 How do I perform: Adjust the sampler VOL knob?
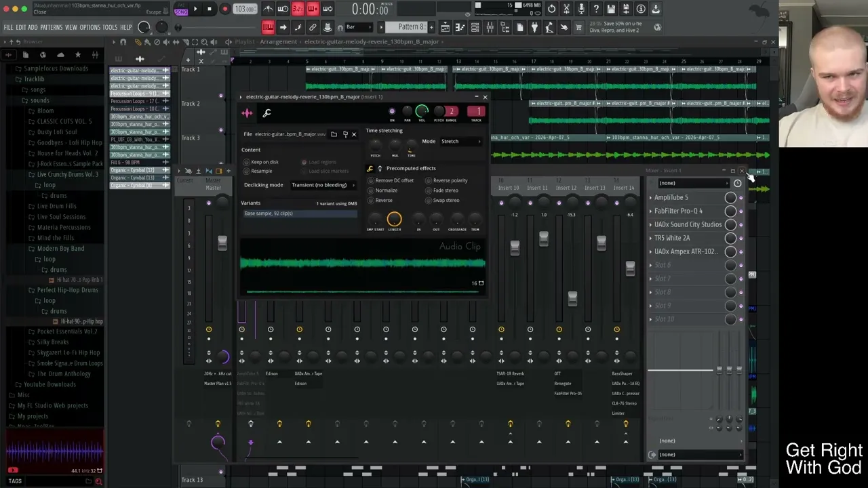pos(422,111)
